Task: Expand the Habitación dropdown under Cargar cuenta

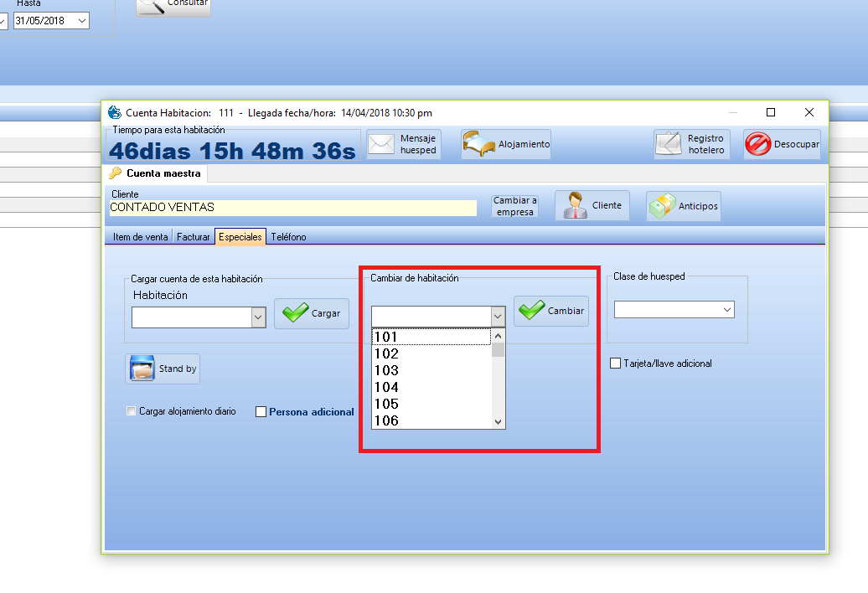Action: [x=259, y=317]
